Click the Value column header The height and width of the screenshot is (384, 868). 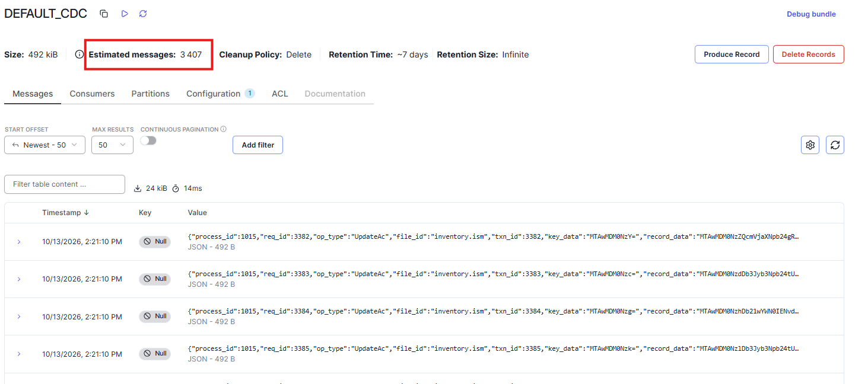coord(198,213)
